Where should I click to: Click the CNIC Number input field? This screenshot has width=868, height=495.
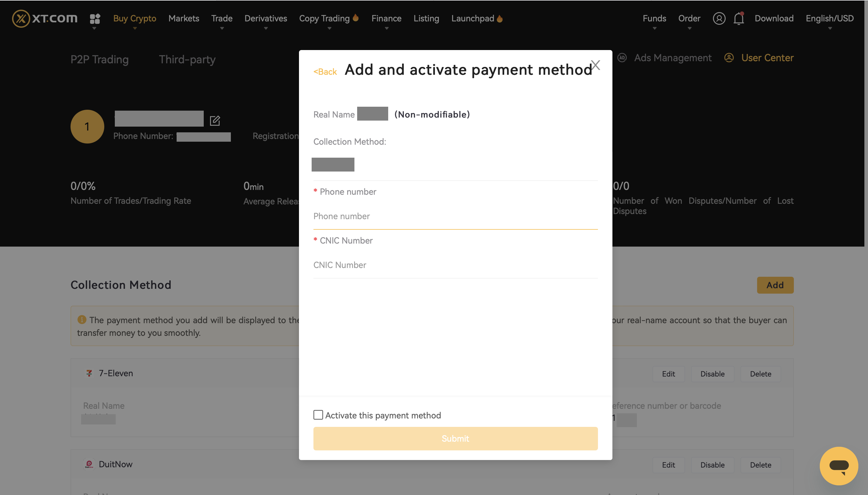(455, 265)
